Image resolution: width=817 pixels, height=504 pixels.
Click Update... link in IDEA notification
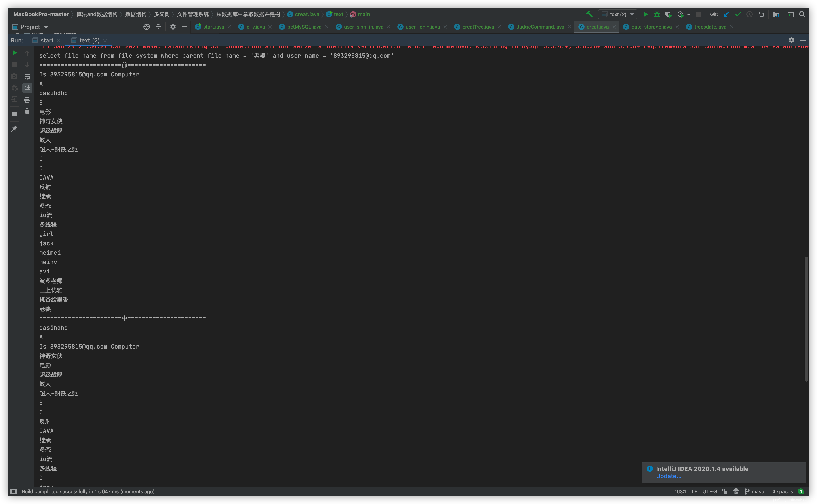tap(668, 476)
